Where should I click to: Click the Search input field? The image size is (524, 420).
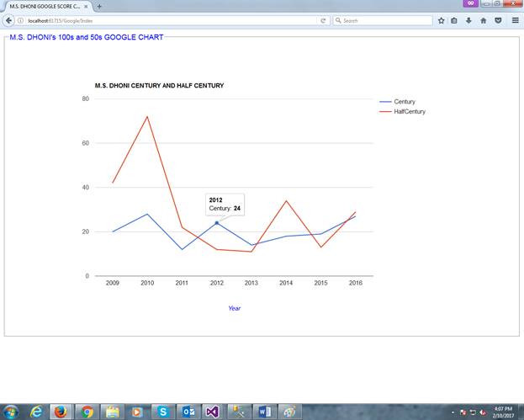tap(383, 21)
